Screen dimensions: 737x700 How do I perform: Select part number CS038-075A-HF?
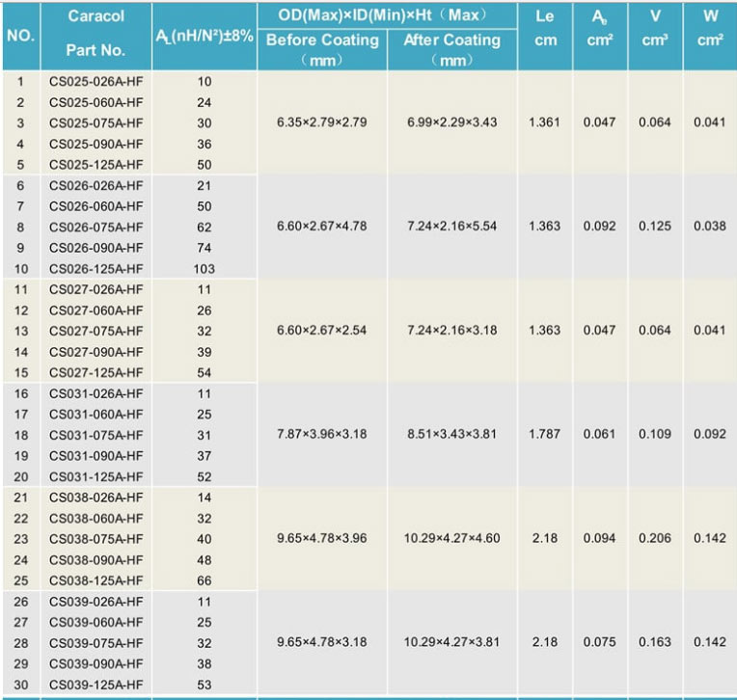(96, 539)
